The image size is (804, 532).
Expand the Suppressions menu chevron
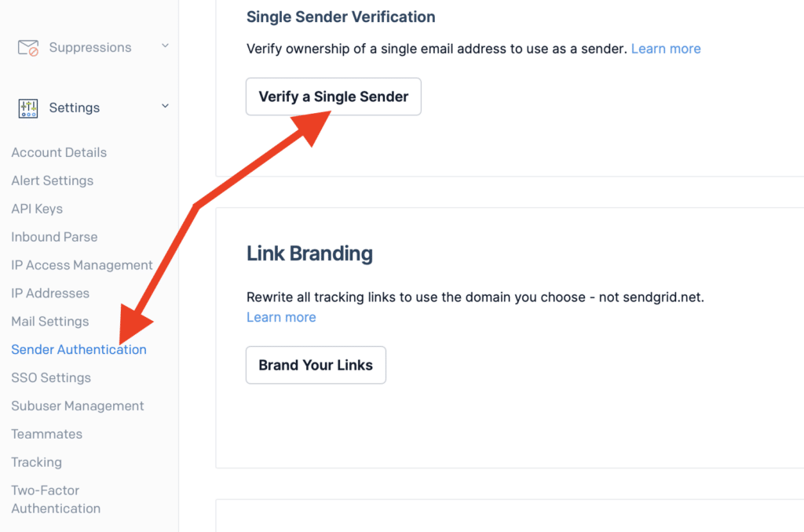tap(165, 46)
